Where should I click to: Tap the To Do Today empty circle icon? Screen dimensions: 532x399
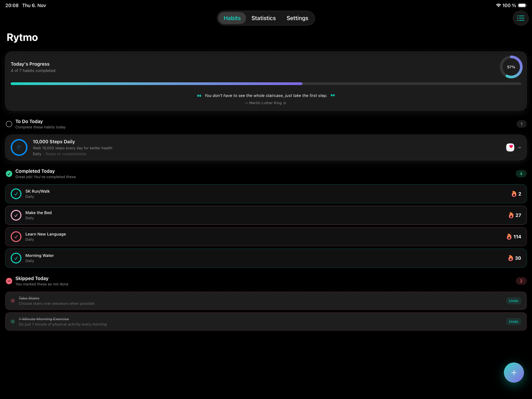(9, 124)
